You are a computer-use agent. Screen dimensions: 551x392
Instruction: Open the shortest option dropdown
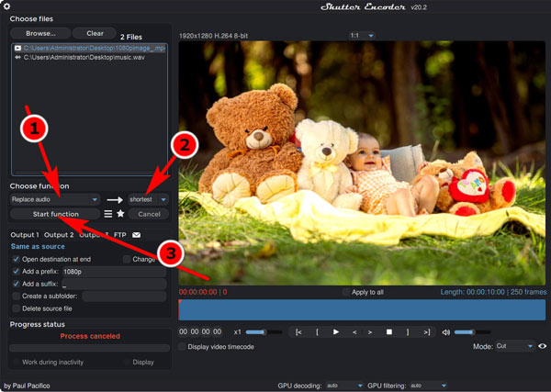coord(148,199)
